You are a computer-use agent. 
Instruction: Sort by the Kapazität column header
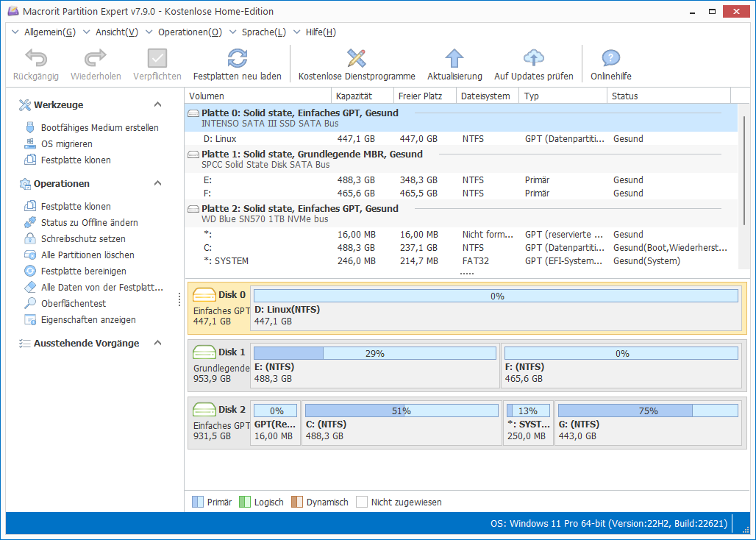[363, 96]
